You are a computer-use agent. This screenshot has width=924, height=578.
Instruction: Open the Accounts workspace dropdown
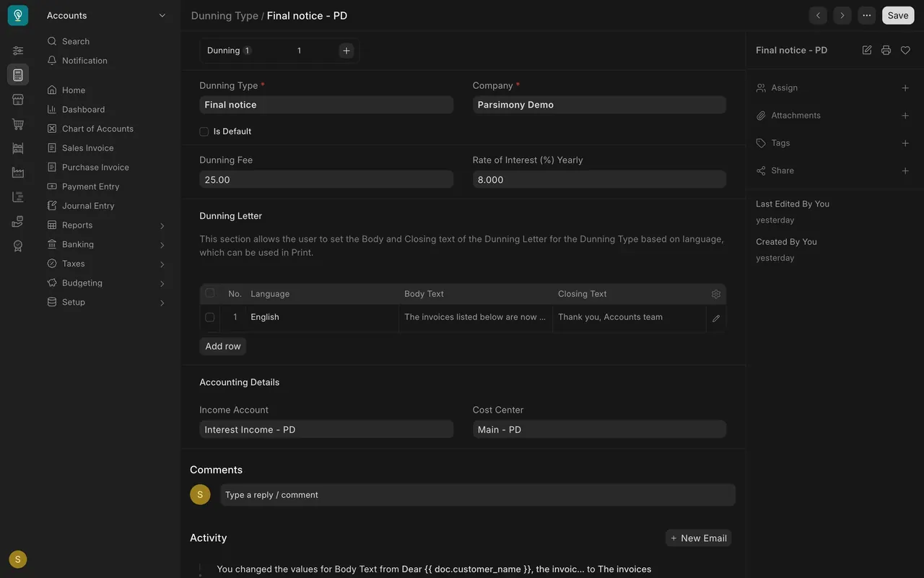[107, 15]
